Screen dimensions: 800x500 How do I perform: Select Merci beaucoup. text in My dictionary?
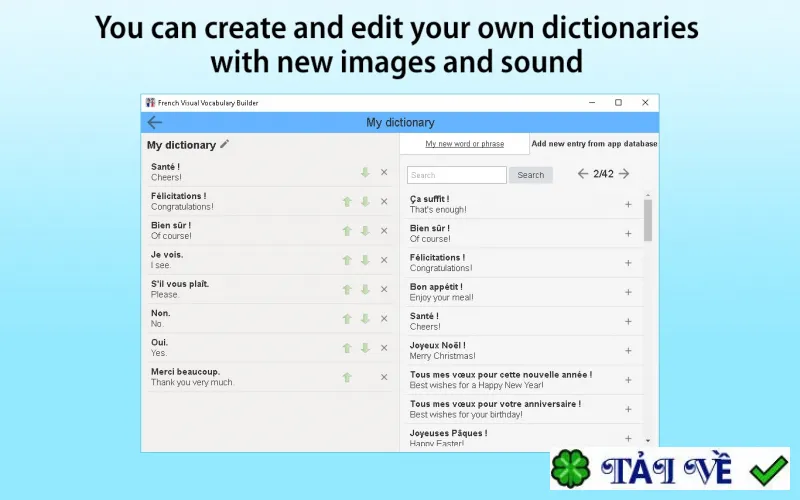[185, 372]
